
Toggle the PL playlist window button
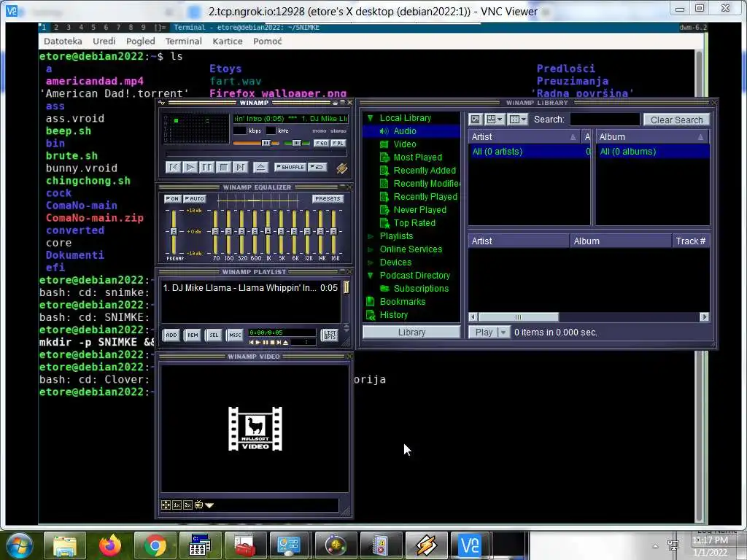click(x=338, y=143)
